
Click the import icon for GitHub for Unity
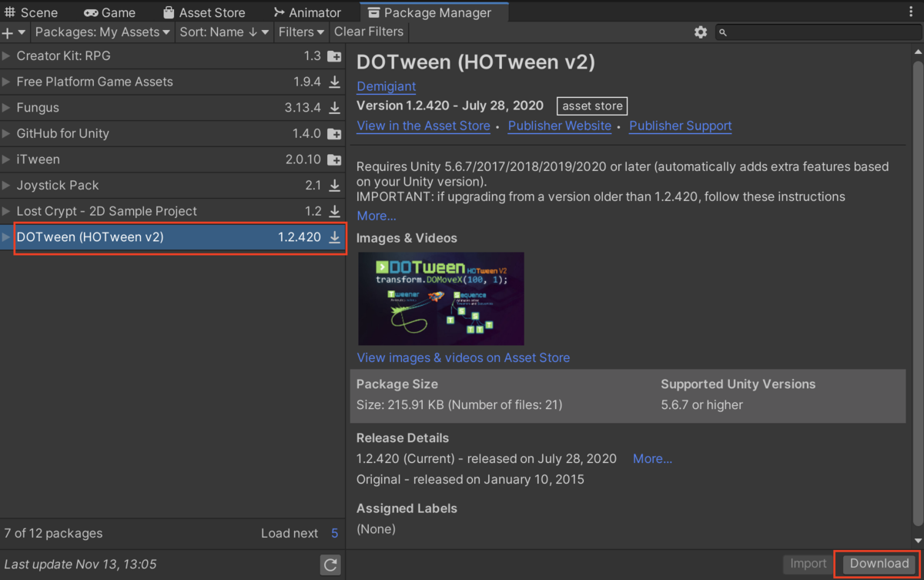coord(334,134)
